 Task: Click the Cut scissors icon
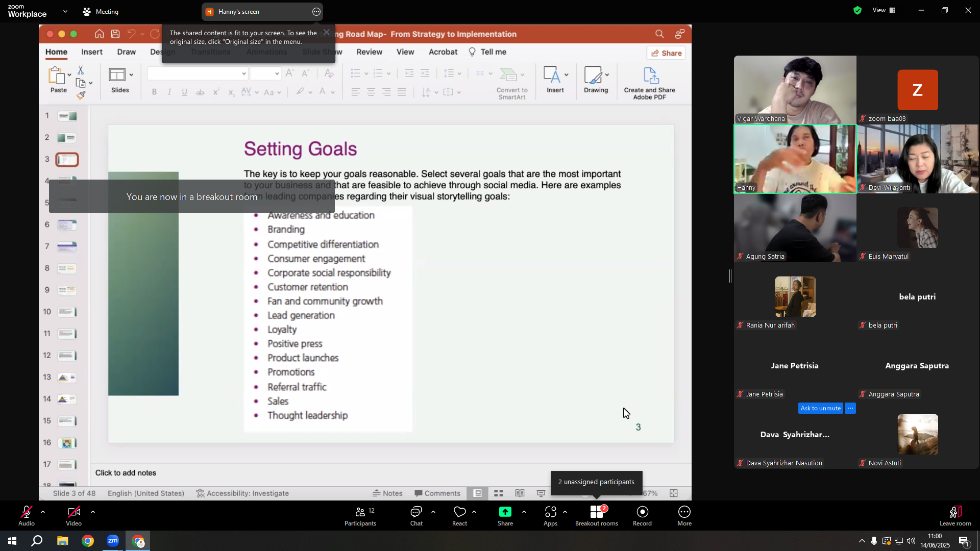point(81,70)
